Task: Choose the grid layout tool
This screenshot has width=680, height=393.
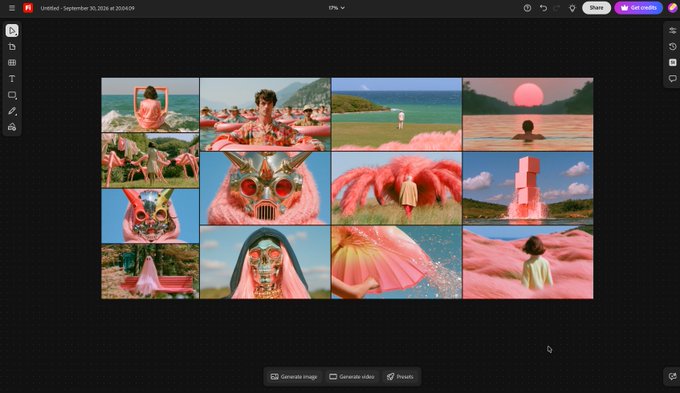Action: click(12, 62)
